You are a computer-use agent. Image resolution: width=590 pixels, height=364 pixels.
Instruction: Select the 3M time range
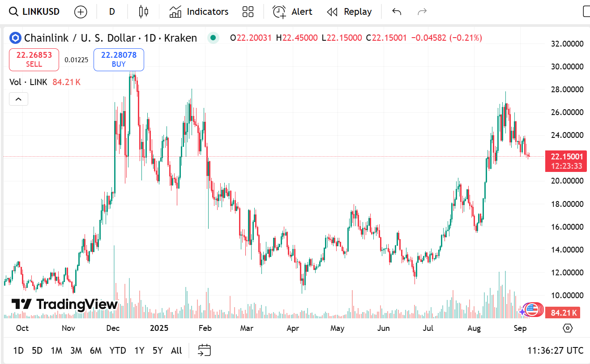(76, 351)
